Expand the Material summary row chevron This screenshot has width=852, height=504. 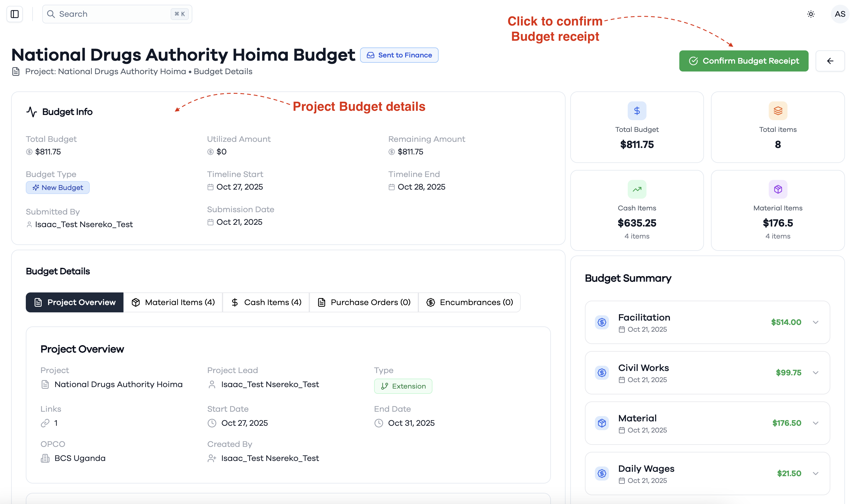[815, 423]
